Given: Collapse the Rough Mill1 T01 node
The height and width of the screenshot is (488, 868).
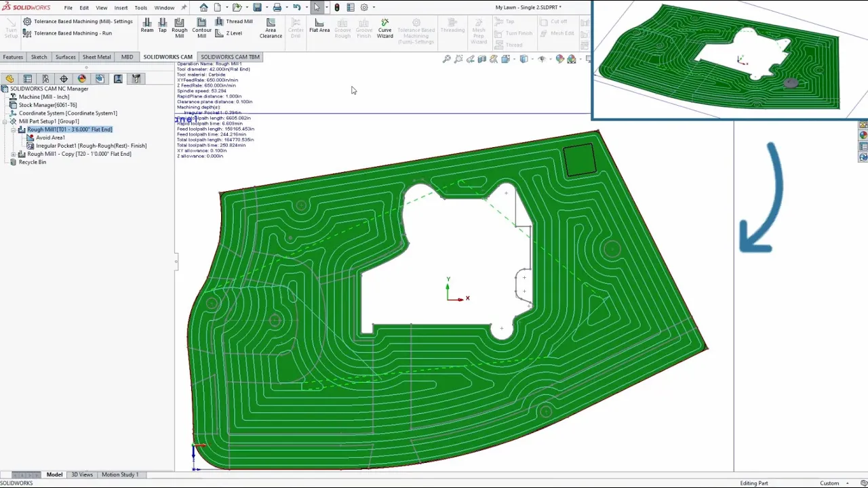Looking at the screenshot, I should pos(14,130).
